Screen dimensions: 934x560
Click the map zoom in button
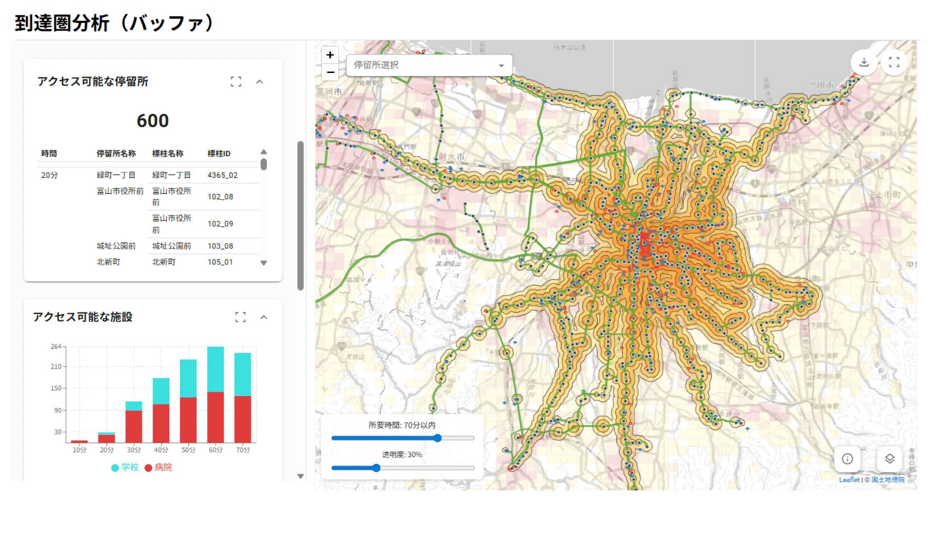coord(330,55)
